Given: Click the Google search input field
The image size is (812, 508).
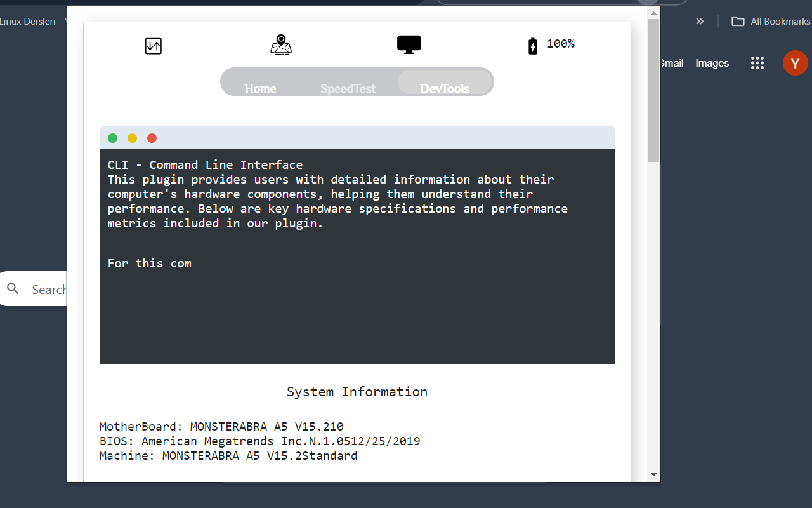Looking at the screenshot, I should [34, 290].
